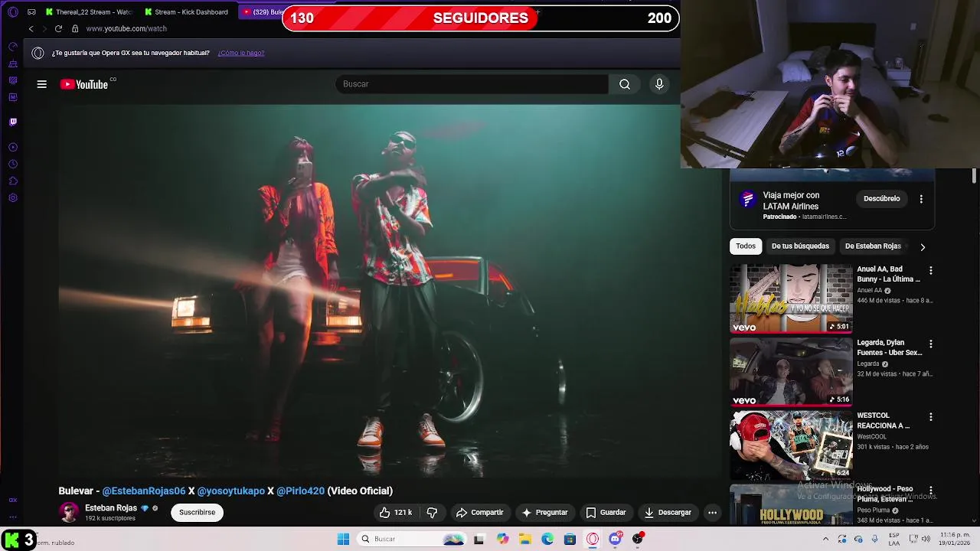Open the LATAM ad options menu
The image size is (980, 551).
921,199
